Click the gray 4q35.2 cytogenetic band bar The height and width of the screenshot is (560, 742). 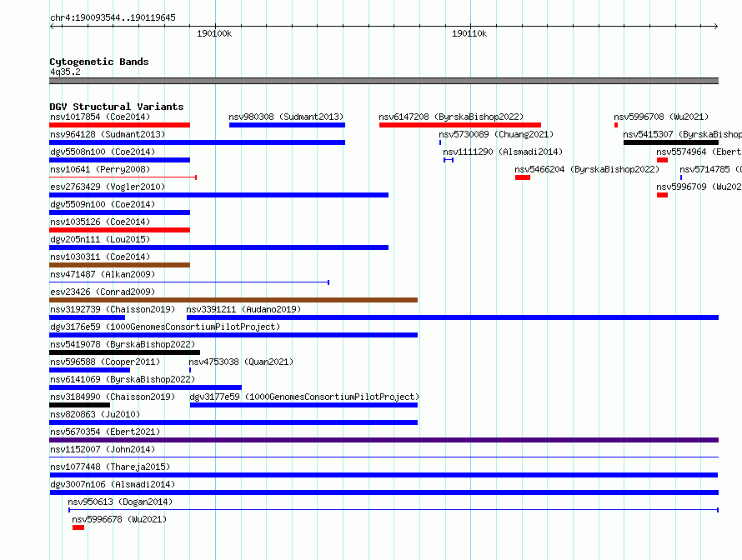click(x=384, y=81)
